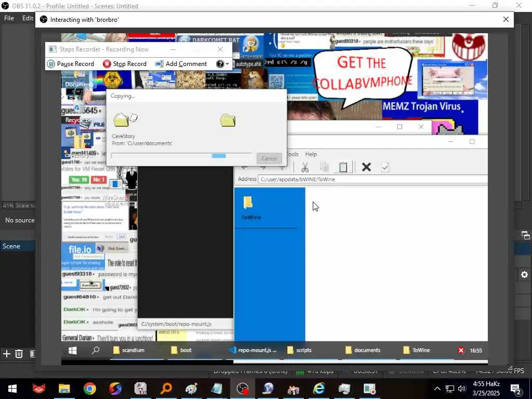Open the Help menu in file explorer
532x399 pixels.
point(311,154)
